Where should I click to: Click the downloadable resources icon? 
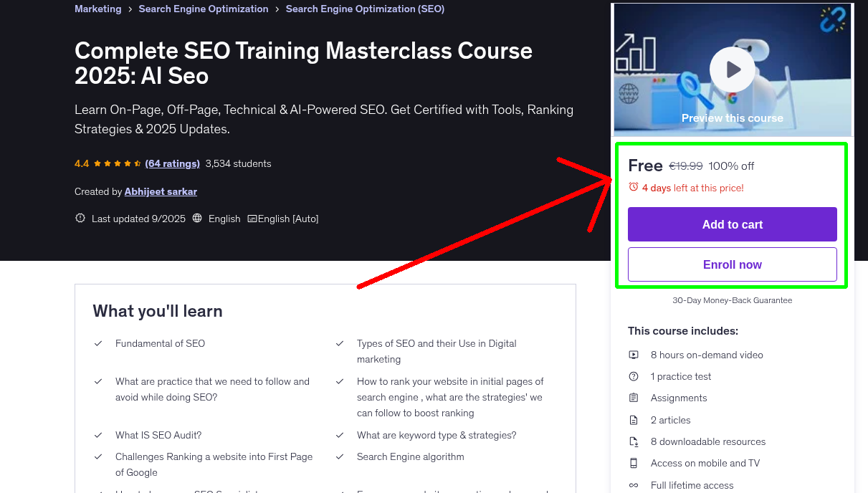(634, 441)
